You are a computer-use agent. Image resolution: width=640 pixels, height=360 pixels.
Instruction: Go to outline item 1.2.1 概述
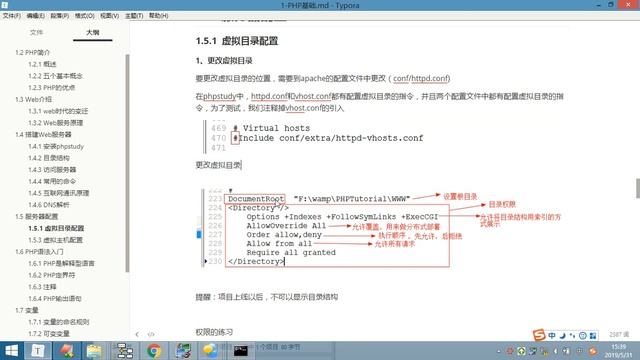42,64
